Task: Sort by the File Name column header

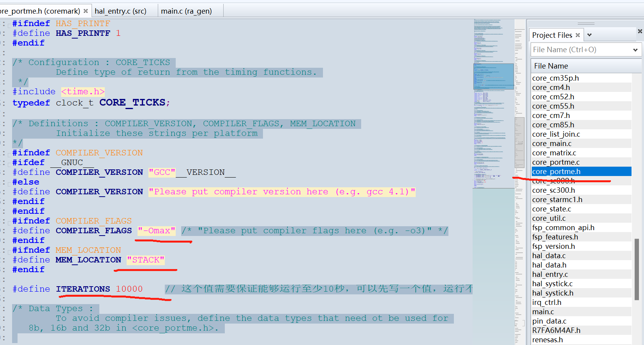Action: pos(586,66)
